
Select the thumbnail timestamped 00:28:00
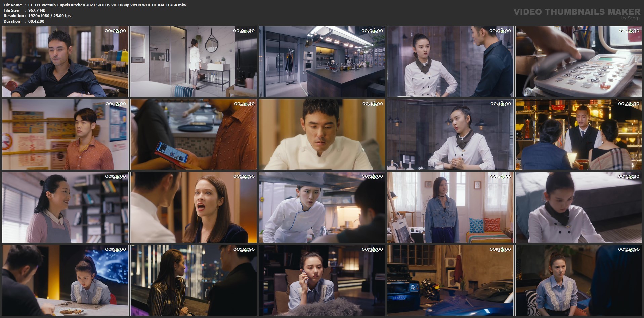[450, 207]
